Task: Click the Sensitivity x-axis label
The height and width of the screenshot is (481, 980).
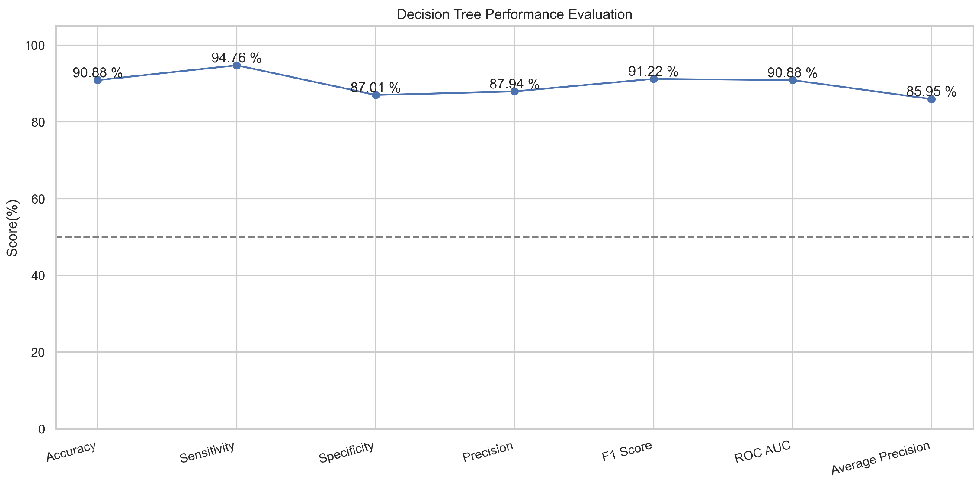Action: [207, 452]
